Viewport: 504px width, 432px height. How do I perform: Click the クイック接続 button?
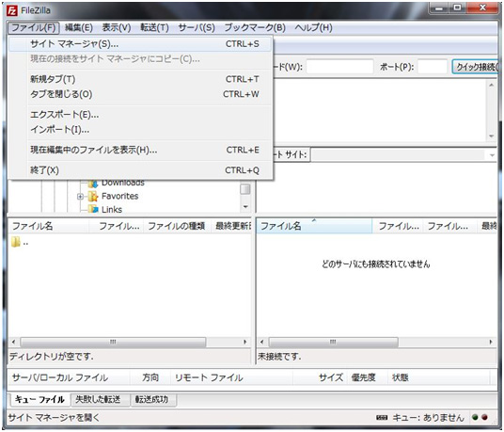475,67
